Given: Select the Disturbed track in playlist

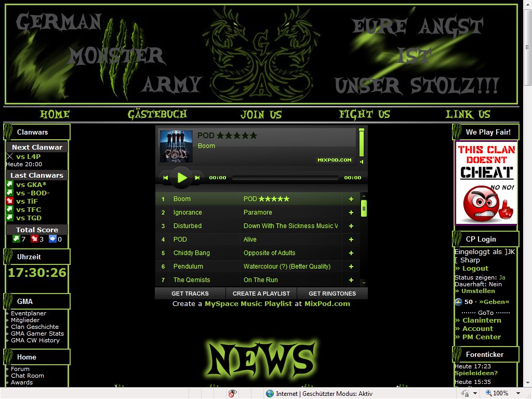Looking at the screenshot, I should click(188, 226).
